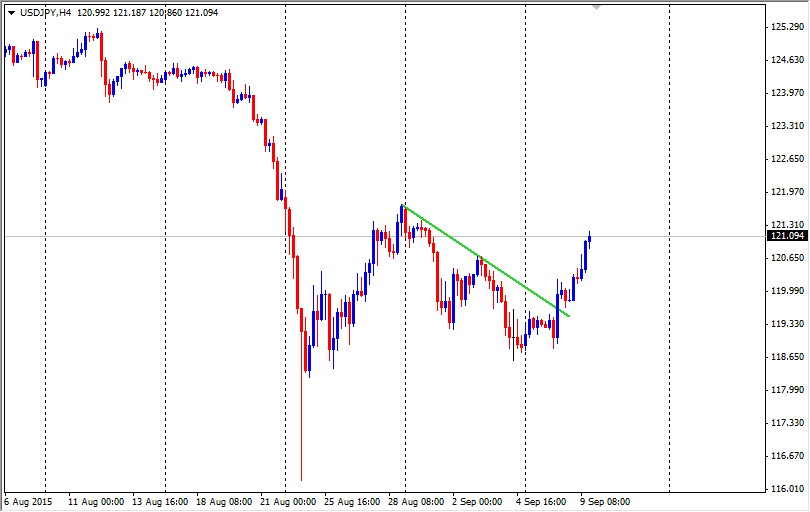Click the 117.990 price scale value
810x512 pixels.
tap(787, 390)
